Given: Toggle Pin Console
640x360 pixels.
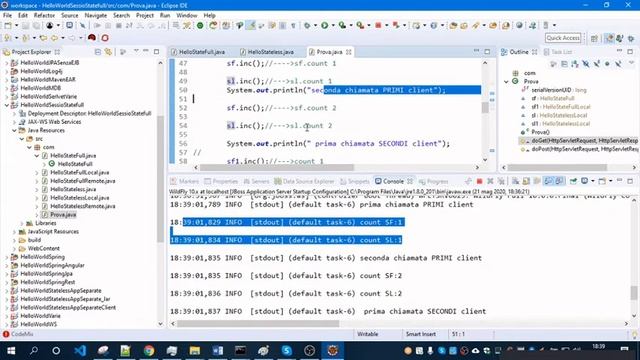Looking at the screenshot, I should coord(573,181).
